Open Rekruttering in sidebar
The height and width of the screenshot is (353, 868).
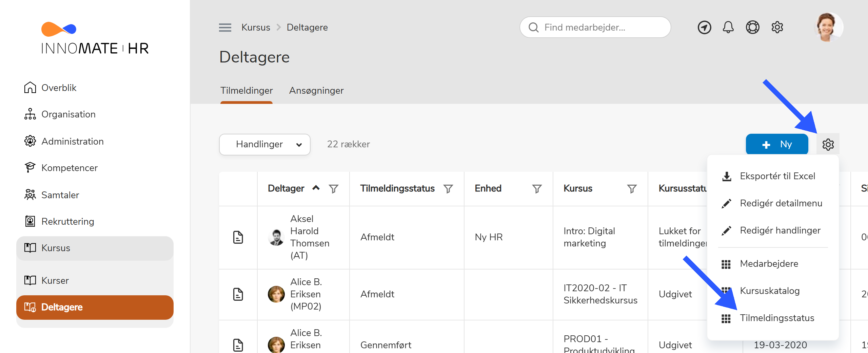point(95,221)
